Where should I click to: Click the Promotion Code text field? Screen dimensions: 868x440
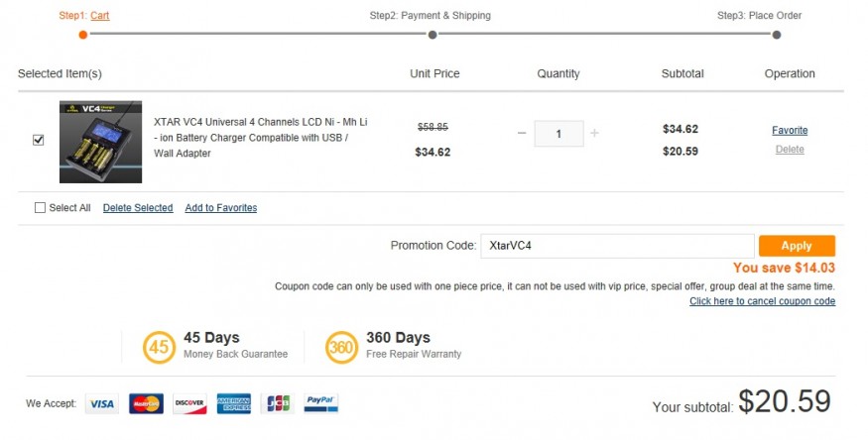617,246
